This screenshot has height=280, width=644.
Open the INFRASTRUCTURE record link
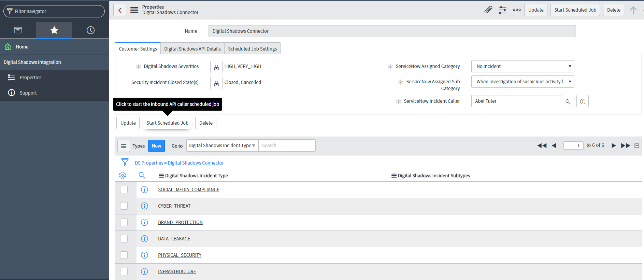pyautogui.click(x=177, y=271)
